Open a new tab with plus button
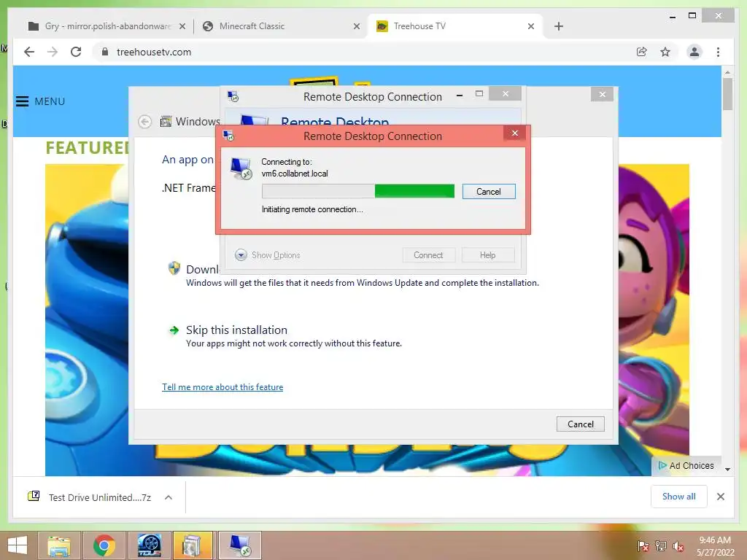Image resolution: width=747 pixels, height=560 pixels. (559, 26)
